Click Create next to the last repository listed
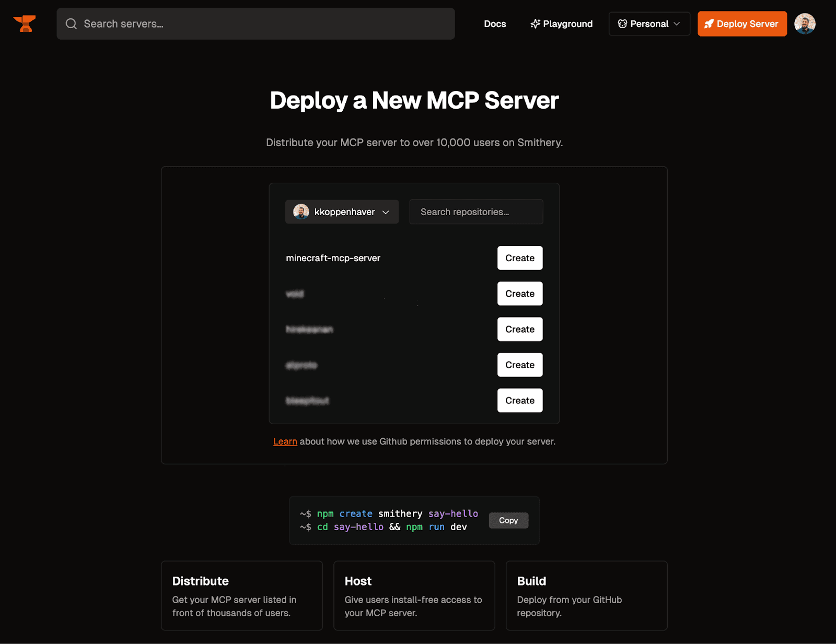The height and width of the screenshot is (644, 836). (x=519, y=400)
